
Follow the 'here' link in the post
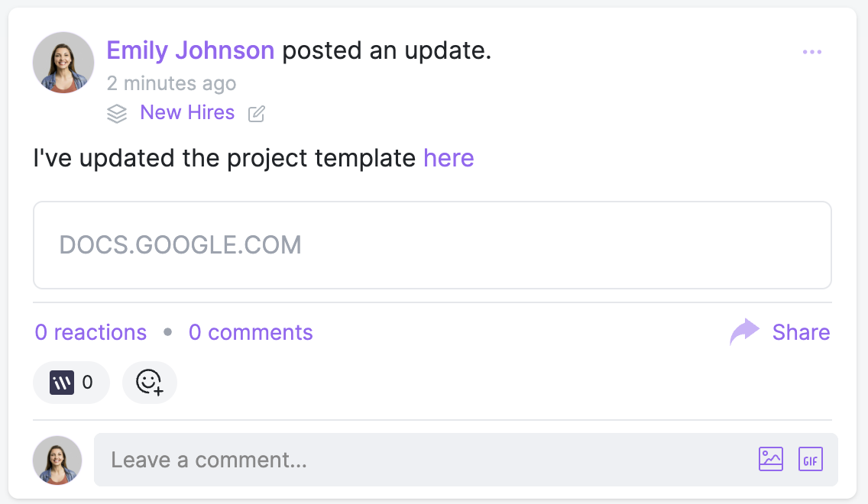pos(449,158)
